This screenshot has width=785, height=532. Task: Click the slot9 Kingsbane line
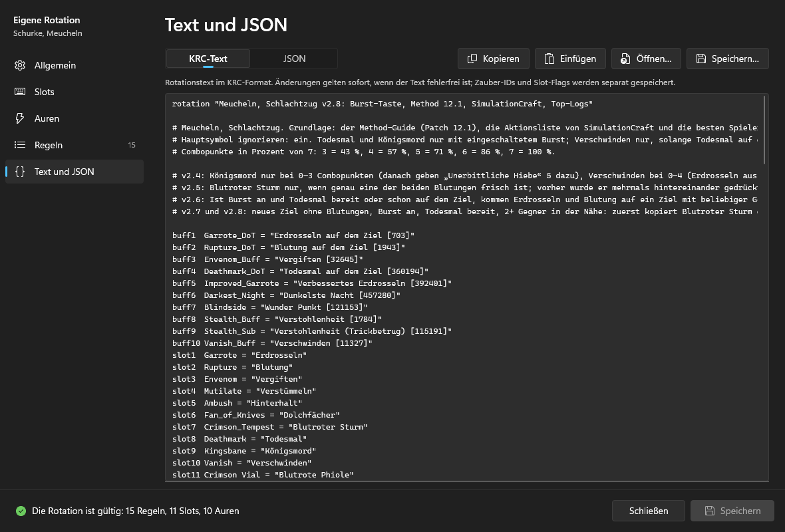point(244,451)
